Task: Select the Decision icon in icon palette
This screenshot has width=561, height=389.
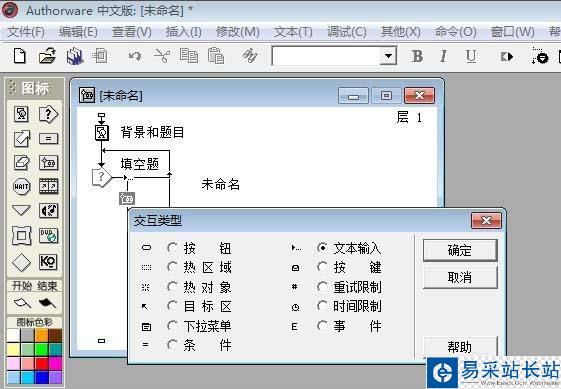Action: click(48, 114)
